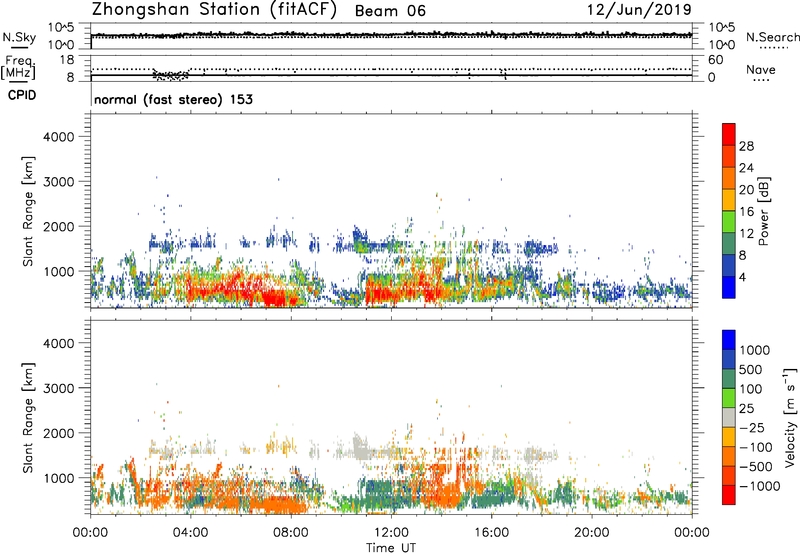Screen dimensions: 800x554
Task: Pick the bright blue bottom segment of power colorbar
Action: (x=729, y=288)
